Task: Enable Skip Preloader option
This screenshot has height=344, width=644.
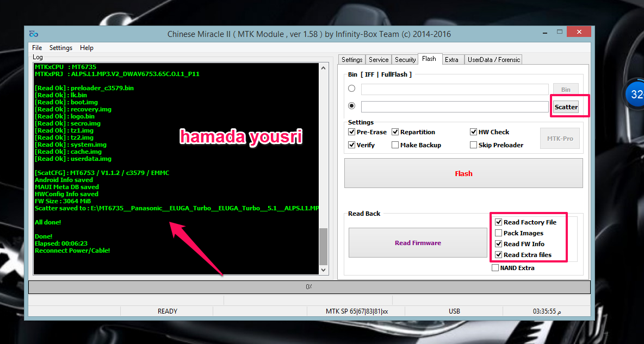Action: pyautogui.click(x=473, y=145)
